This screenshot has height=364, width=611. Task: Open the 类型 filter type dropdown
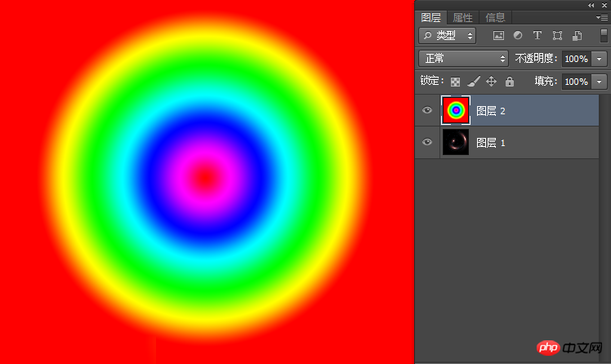448,36
